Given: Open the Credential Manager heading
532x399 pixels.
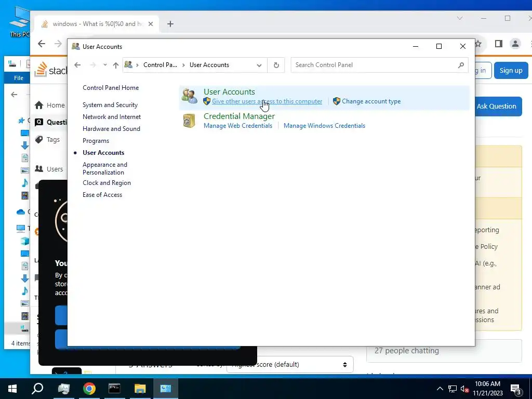Looking at the screenshot, I should [x=239, y=116].
